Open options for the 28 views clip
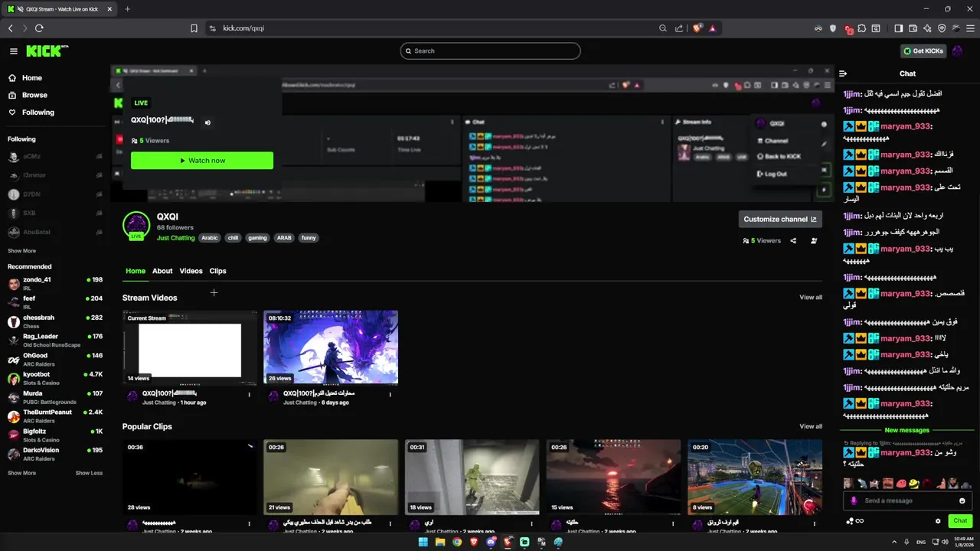980x551 pixels. point(249,524)
